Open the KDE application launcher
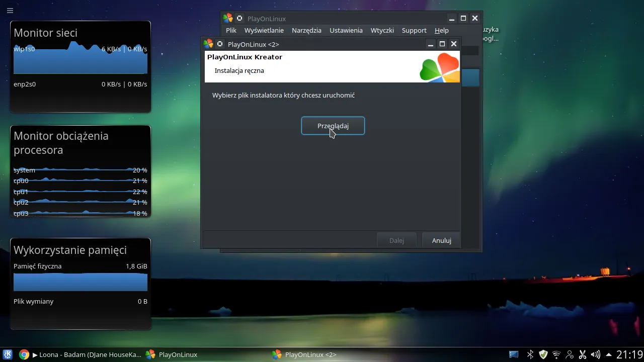 click(x=8, y=354)
